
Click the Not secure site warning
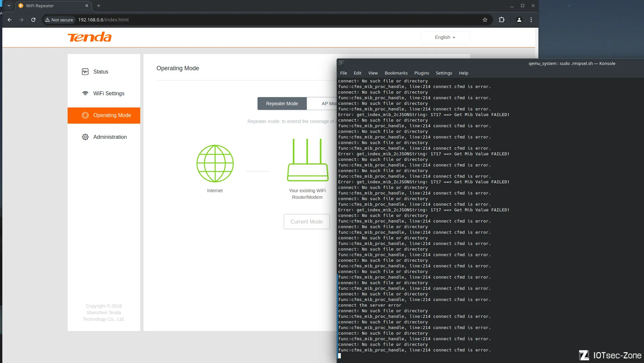click(59, 20)
